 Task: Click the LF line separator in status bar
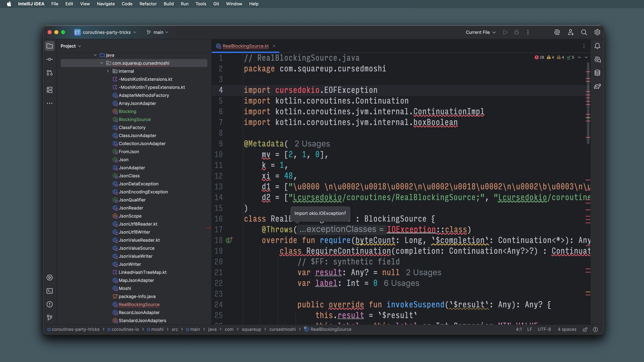[530, 329]
